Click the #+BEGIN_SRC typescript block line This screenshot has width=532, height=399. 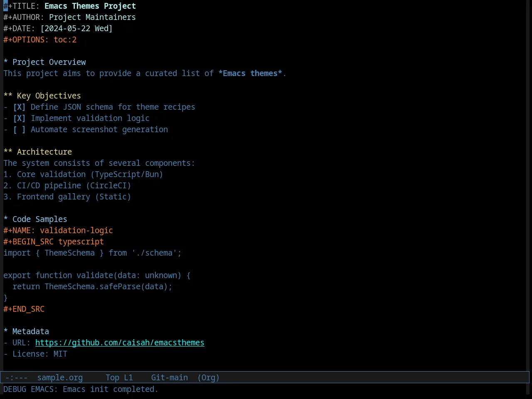(54, 242)
